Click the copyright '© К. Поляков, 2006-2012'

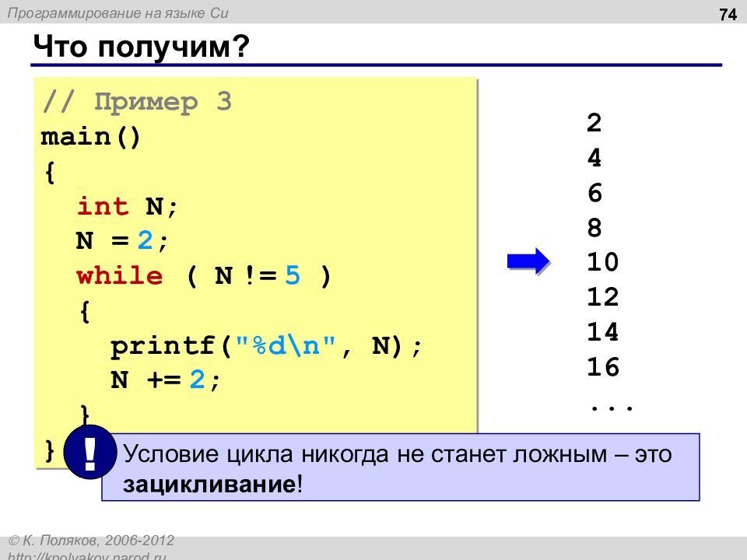click(91, 541)
